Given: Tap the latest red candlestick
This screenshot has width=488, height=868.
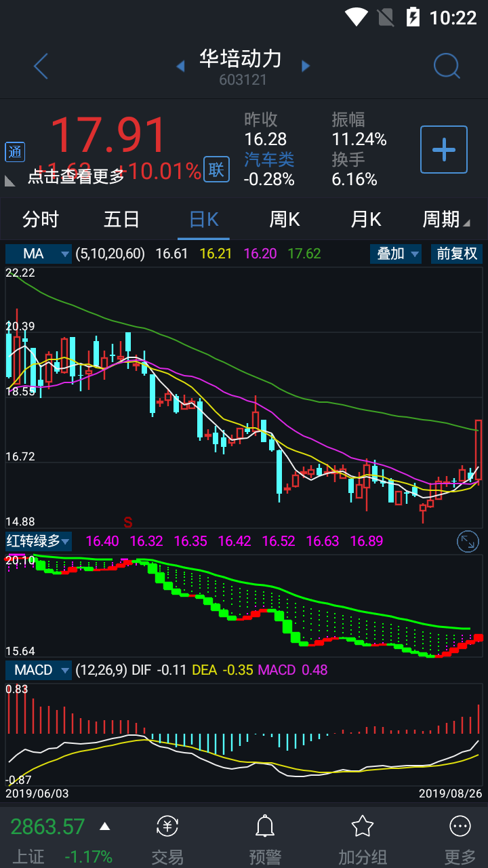Looking at the screenshot, I should (x=479, y=451).
